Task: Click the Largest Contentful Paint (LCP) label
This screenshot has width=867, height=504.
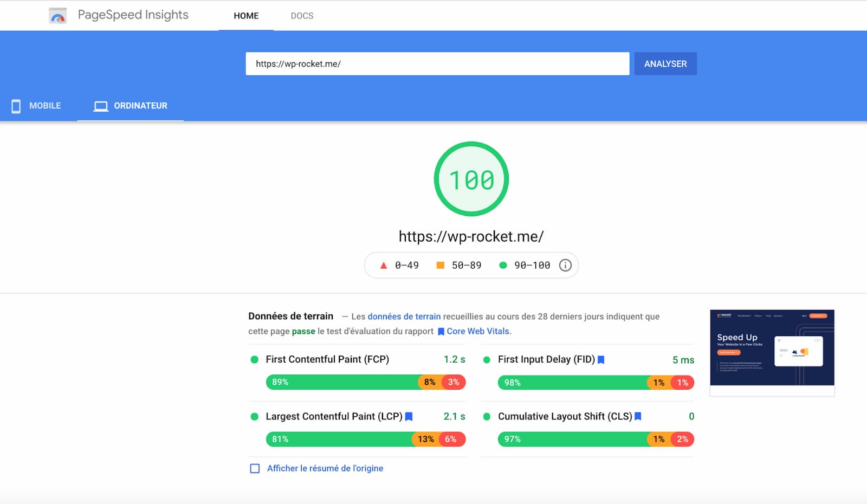Action: coord(334,416)
